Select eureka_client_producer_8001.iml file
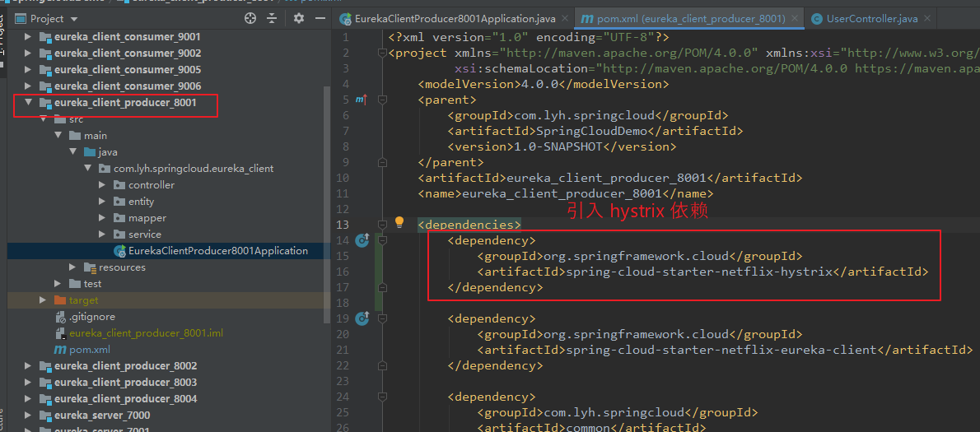Image resolution: width=980 pixels, height=432 pixels. click(146, 333)
